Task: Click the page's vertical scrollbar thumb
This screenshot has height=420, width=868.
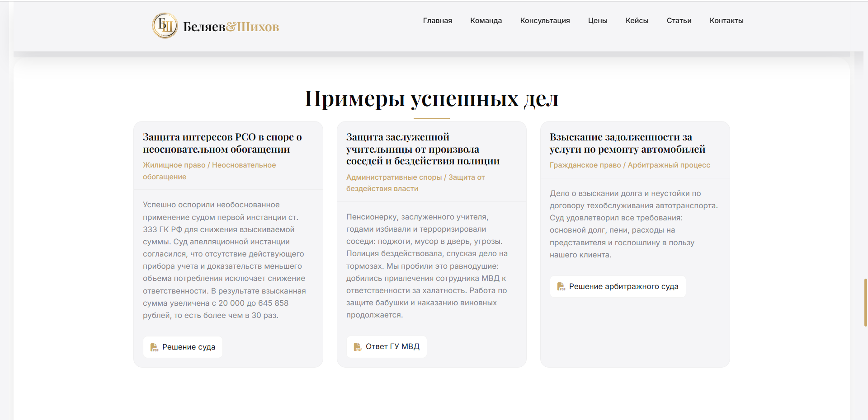Action: (865, 303)
